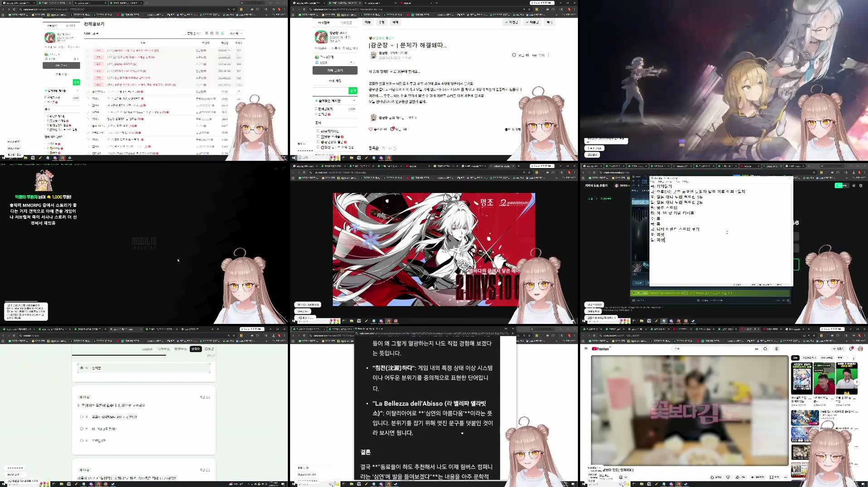Screen dimensions: 868x487
Task: Go to next post with '다음글'
Action: click(x=533, y=22)
